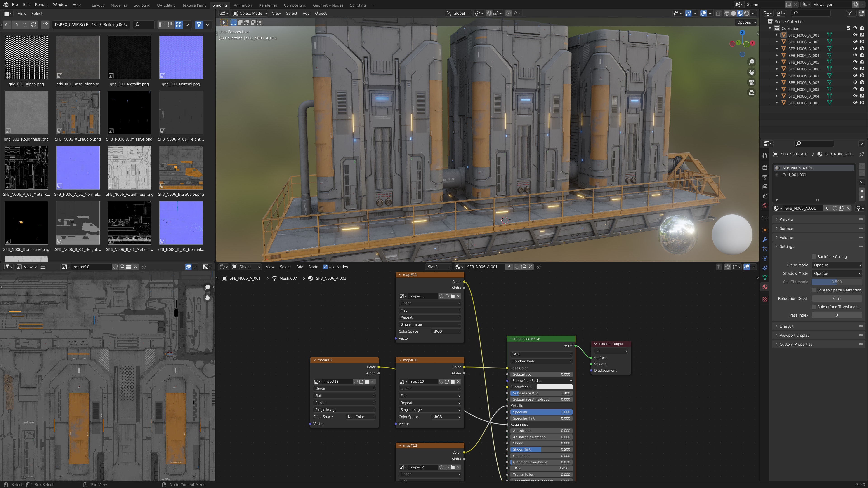Image resolution: width=868 pixels, height=488 pixels.
Task: Expand the Viewport Display panel
Action: (794, 335)
